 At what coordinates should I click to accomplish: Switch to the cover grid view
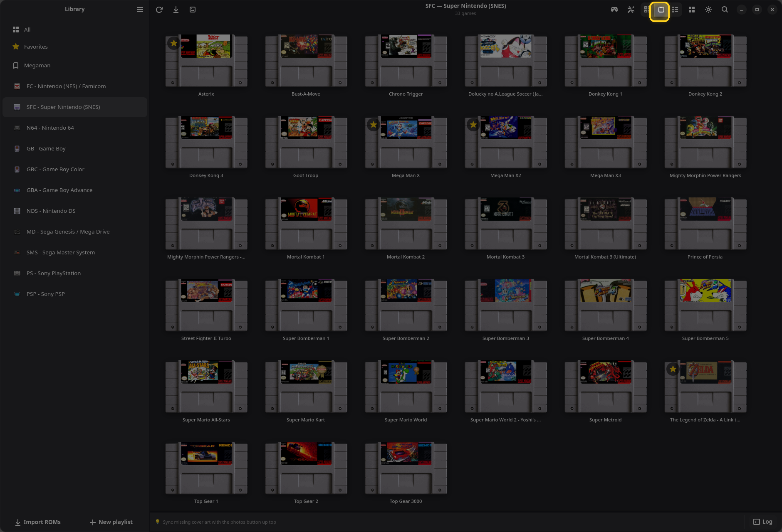(646, 10)
